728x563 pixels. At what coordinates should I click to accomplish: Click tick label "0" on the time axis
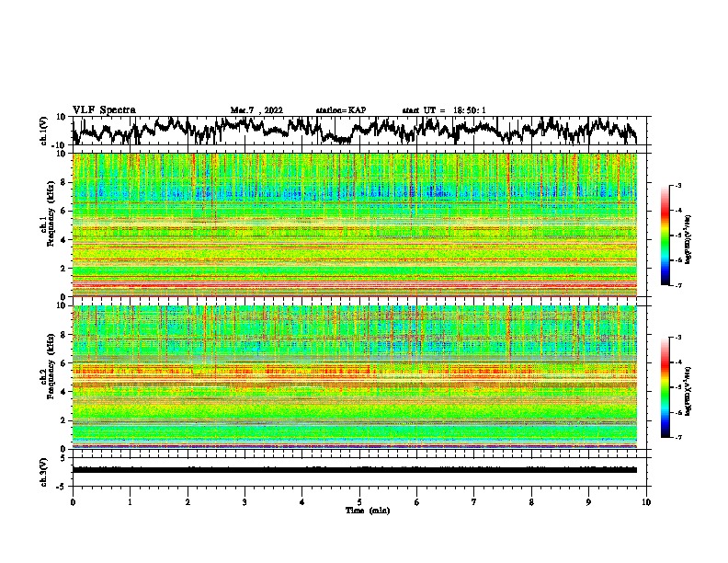[73, 502]
